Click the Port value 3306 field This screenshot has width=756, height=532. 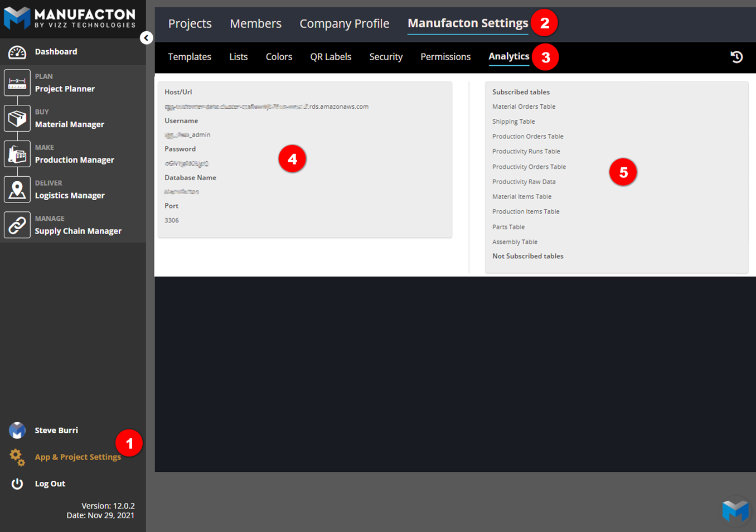[172, 220]
